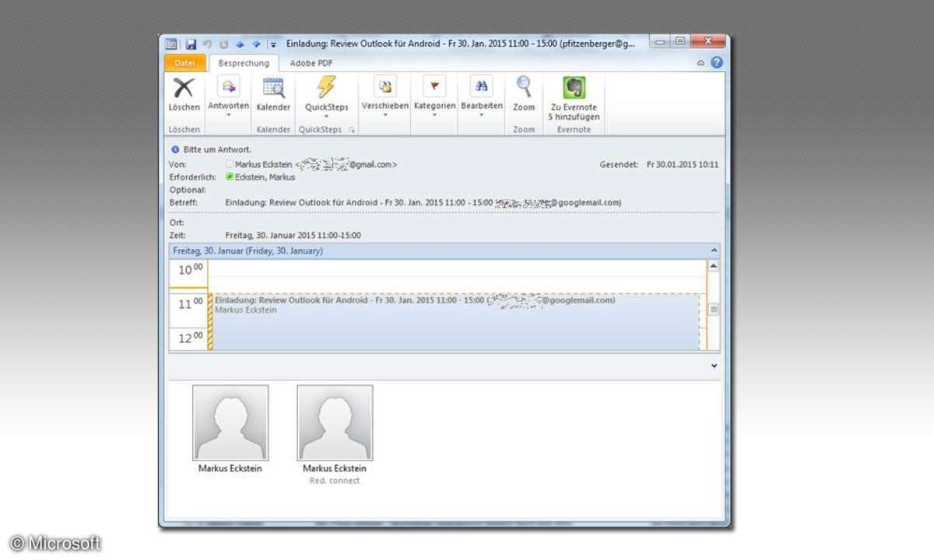Click the Bitte um Antwort notice text
This screenshot has height=560, width=934.
(x=217, y=149)
